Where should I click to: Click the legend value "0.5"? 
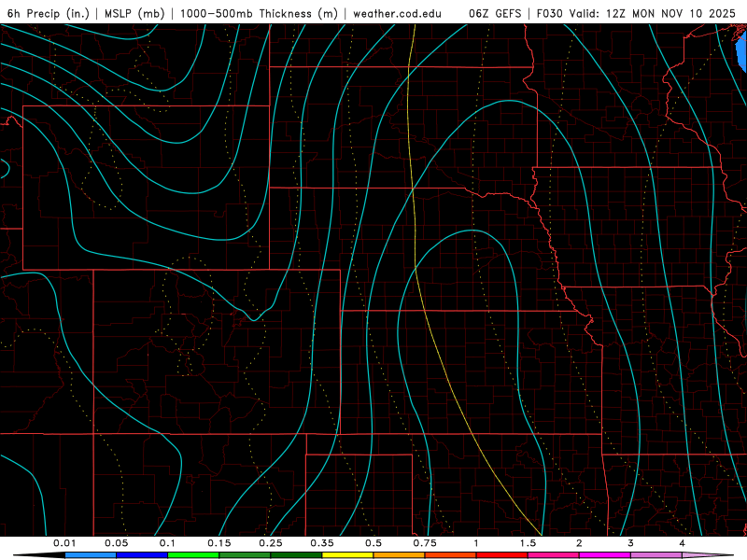373,543
